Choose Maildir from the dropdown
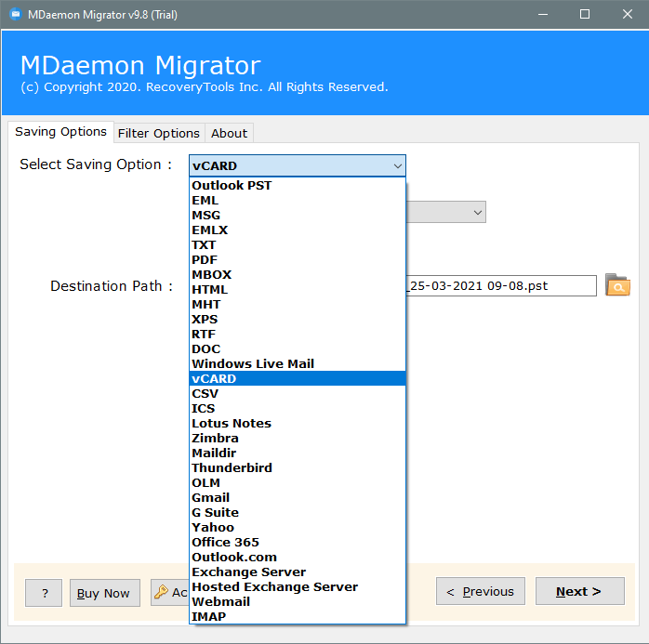The width and height of the screenshot is (649, 644). [x=298, y=453]
